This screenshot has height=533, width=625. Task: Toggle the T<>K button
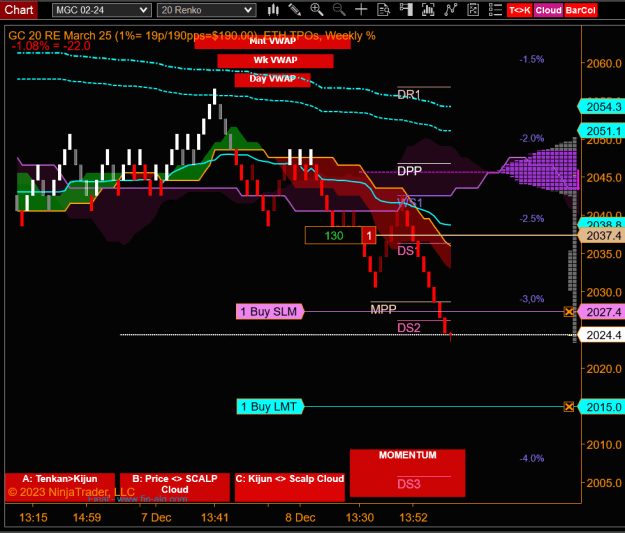tap(520, 10)
